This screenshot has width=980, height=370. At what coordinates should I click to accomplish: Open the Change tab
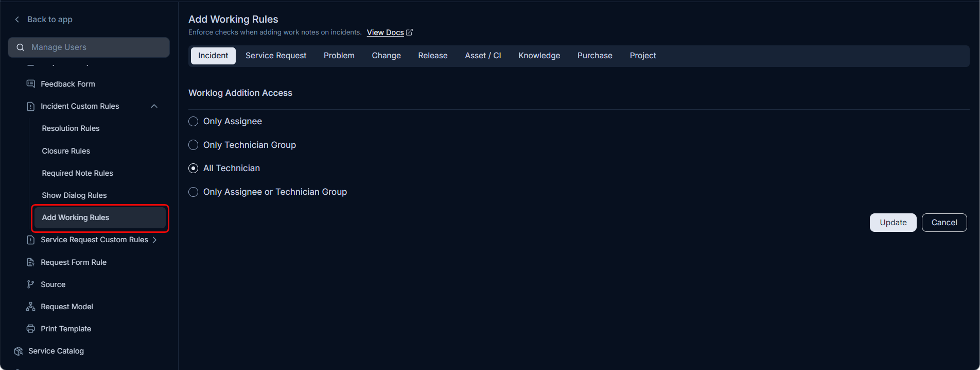coord(387,56)
